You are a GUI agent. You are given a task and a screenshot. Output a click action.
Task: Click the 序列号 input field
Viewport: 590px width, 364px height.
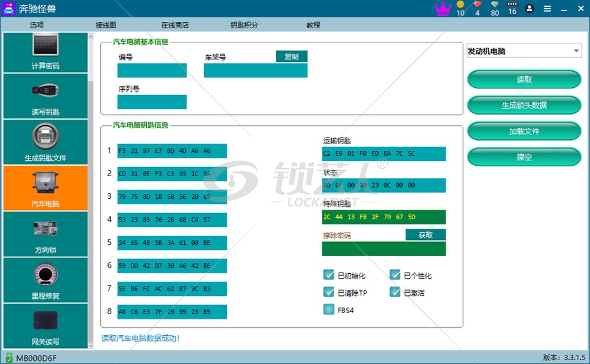click(152, 102)
